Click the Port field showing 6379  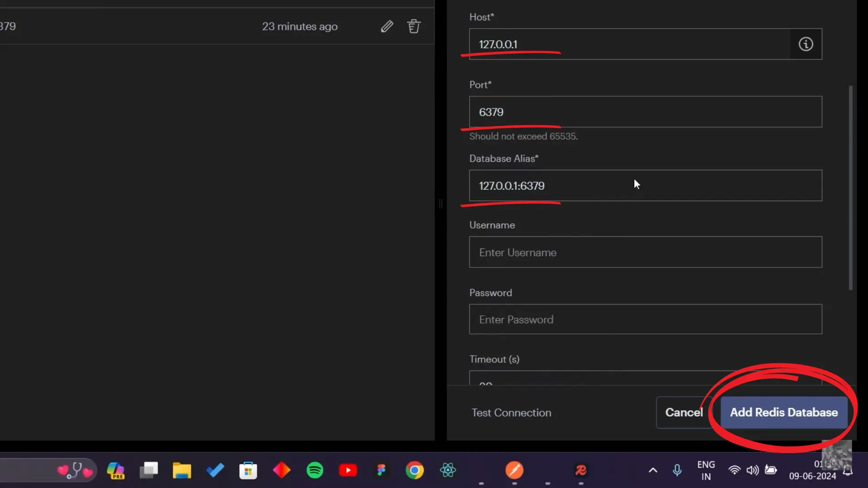point(646,112)
